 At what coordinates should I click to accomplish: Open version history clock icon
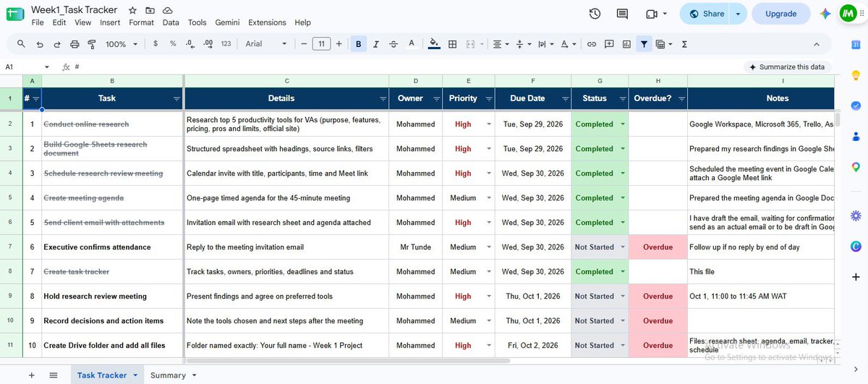(595, 14)
